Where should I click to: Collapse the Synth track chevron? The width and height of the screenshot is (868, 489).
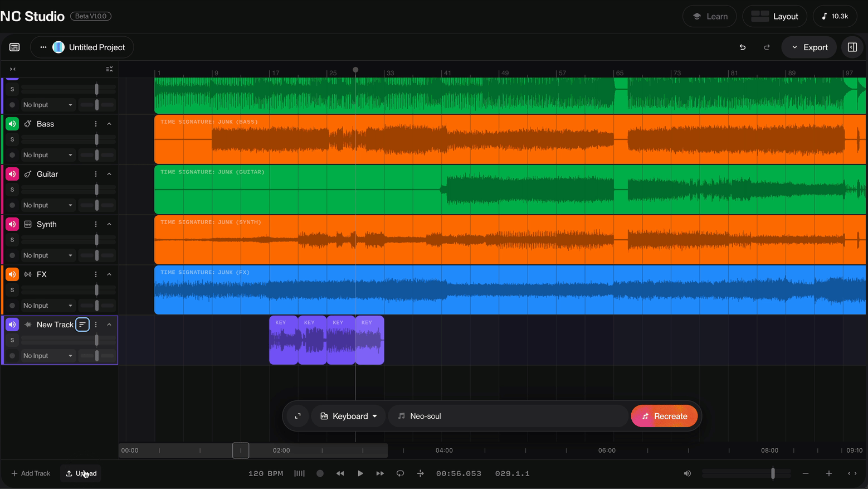point(109,224)
